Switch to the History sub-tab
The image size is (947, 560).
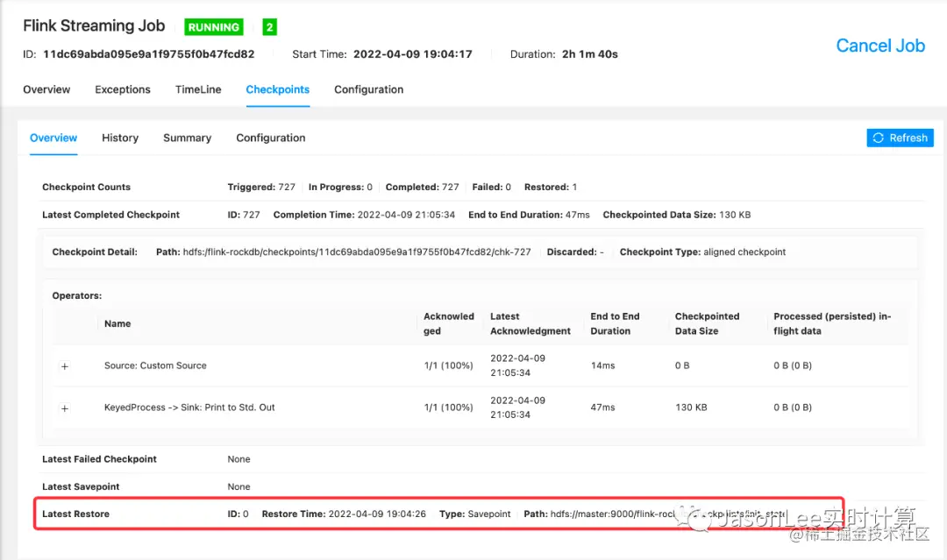120,138
